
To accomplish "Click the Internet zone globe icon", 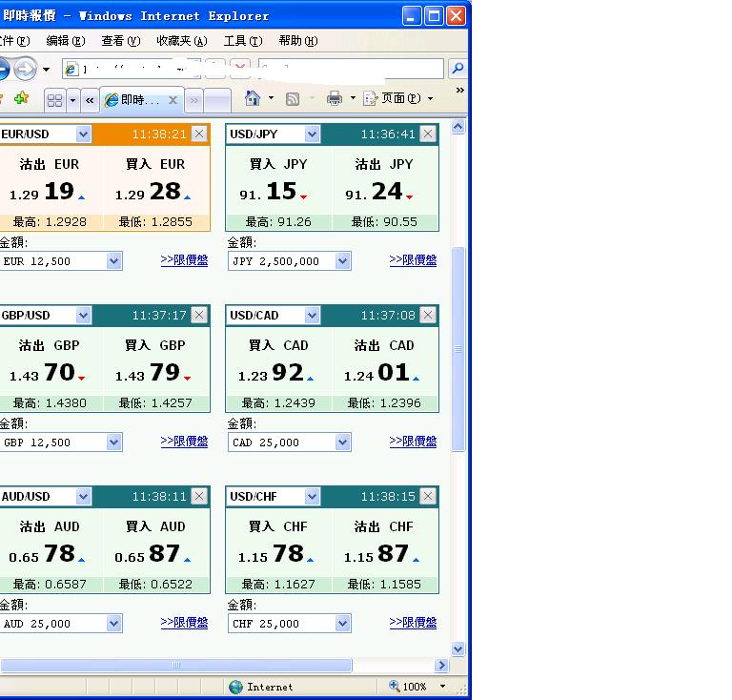I will click(235, 687).
